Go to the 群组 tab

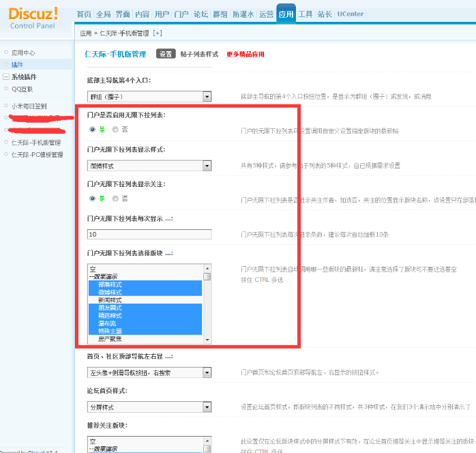click(x=220, y=14)
